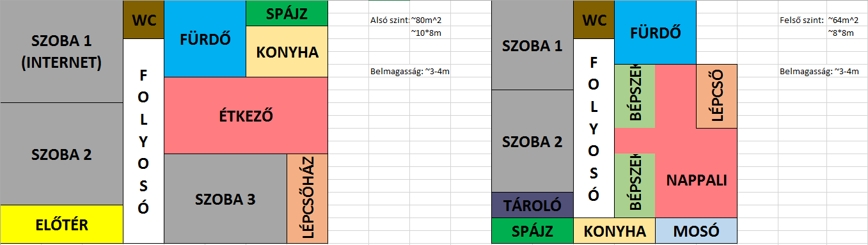Select the upper-floor SZOBA 1 cell
Screen dimensions: 868x245
(x=532, y=45)
